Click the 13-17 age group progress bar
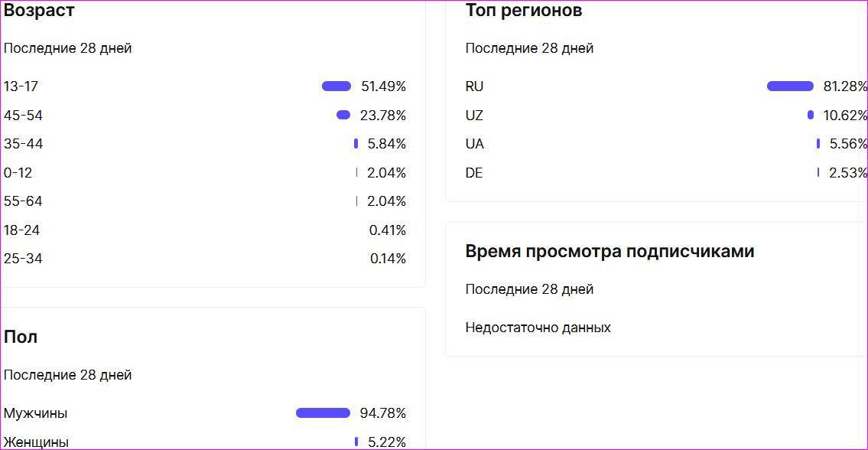The width and height of the screenshot is (868, 450). pos(336,86)
